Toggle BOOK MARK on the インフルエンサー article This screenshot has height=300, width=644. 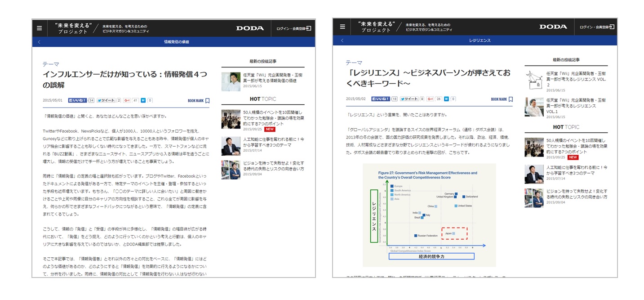pyautogui.click(x=199, y=101)
